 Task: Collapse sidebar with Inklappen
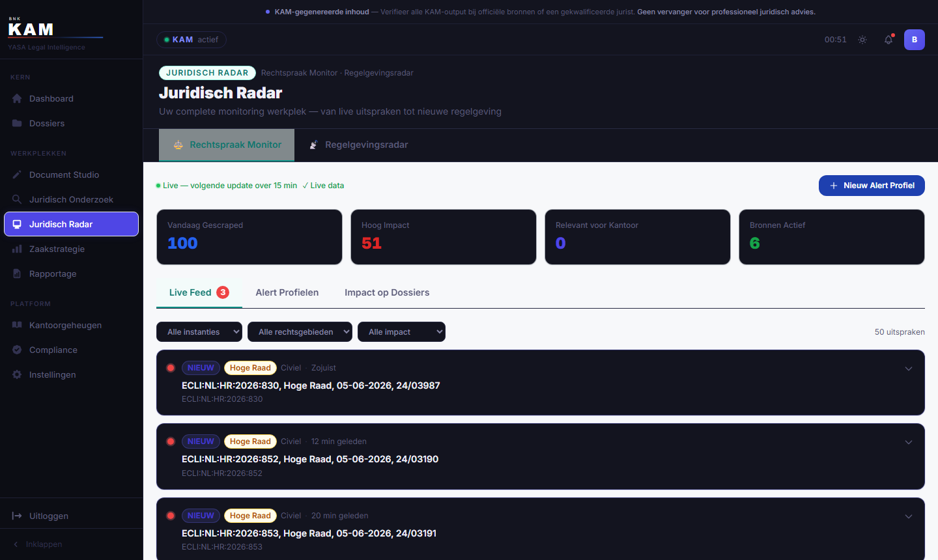coord(38,544)
